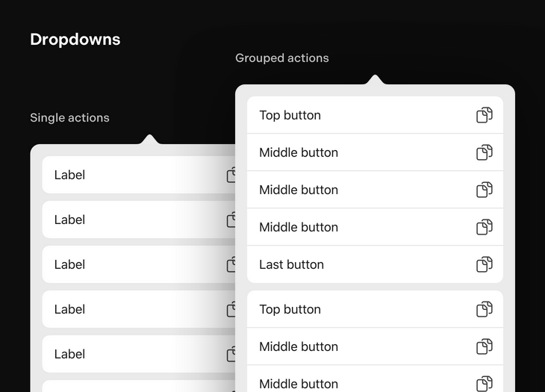Click the copy icon on the Last button row
This screenshot has width=545, height=392.
click(x=484, y=264)
